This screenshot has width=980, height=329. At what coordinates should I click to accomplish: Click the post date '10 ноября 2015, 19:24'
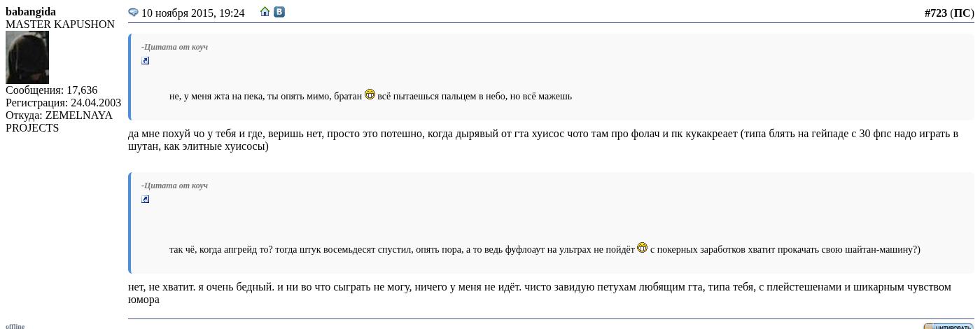pos(192,13)
